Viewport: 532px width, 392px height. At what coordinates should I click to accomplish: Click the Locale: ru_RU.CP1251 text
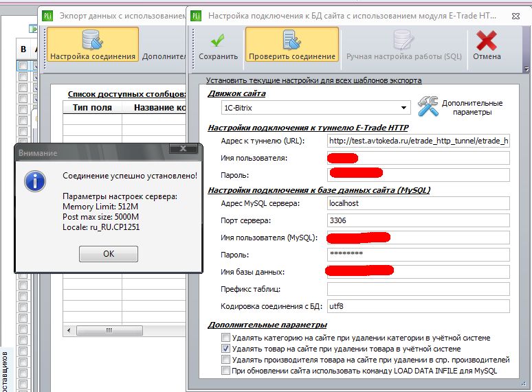click(x=101, y=227)
